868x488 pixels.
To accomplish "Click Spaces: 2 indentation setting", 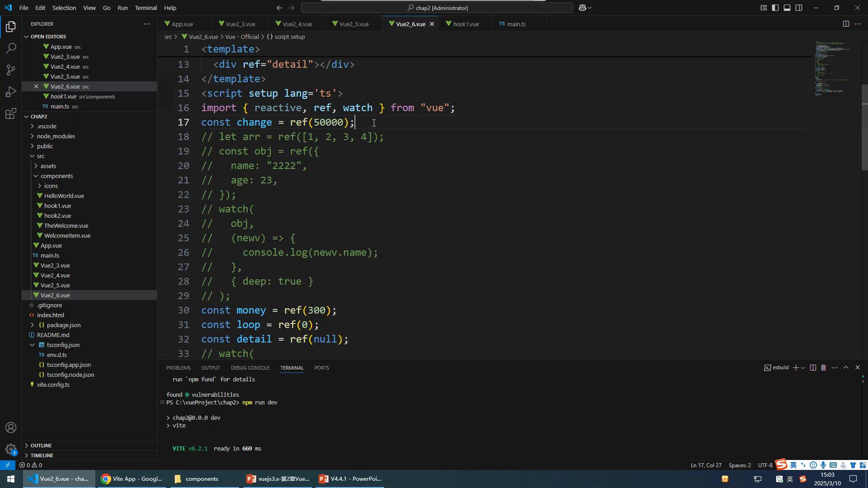I will tap(739, 465).
